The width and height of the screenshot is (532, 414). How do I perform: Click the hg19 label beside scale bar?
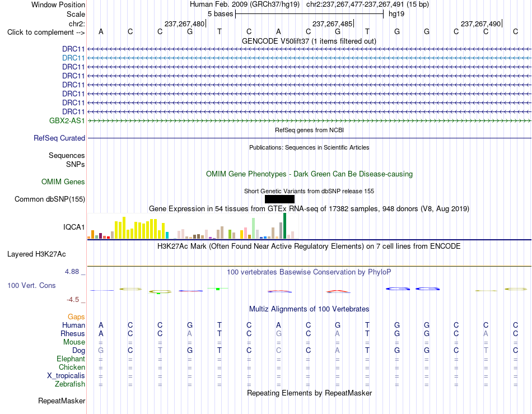(396, 14)
